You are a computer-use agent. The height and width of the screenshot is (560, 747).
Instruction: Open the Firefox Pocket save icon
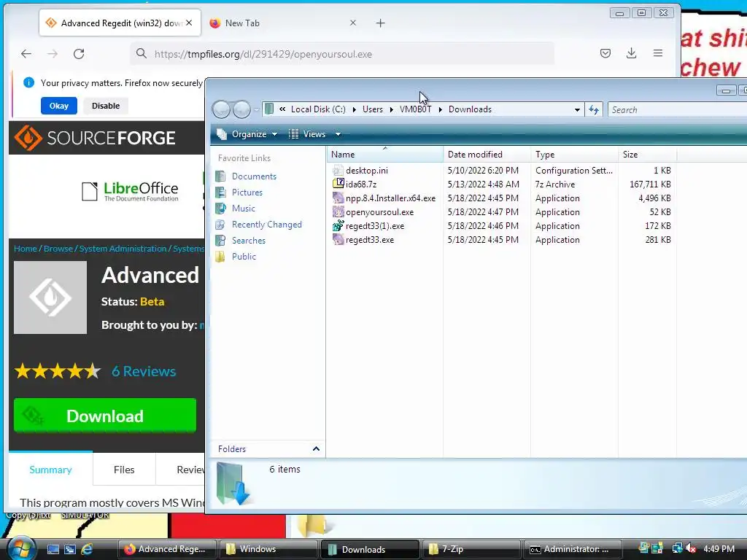pos(605,53)
